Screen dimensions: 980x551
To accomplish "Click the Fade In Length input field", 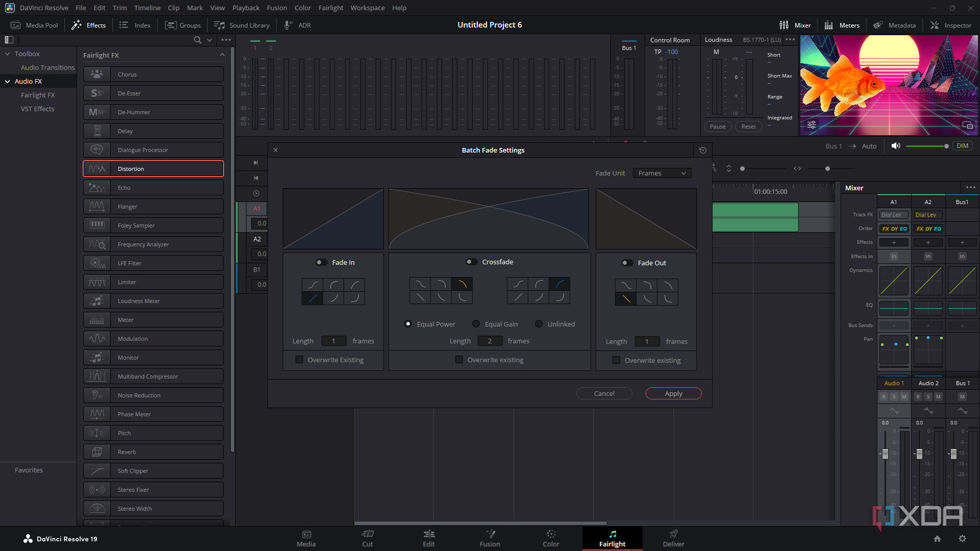I will [x=334, y=341].
